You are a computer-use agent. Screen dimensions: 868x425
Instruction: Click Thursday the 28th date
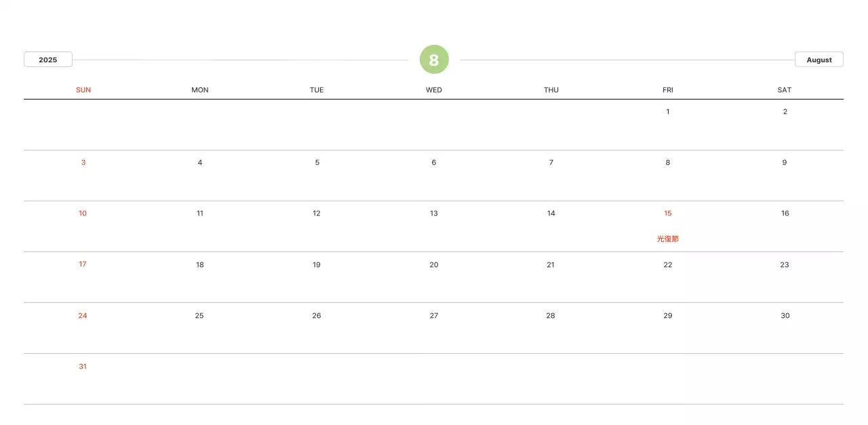click(551, 316)
